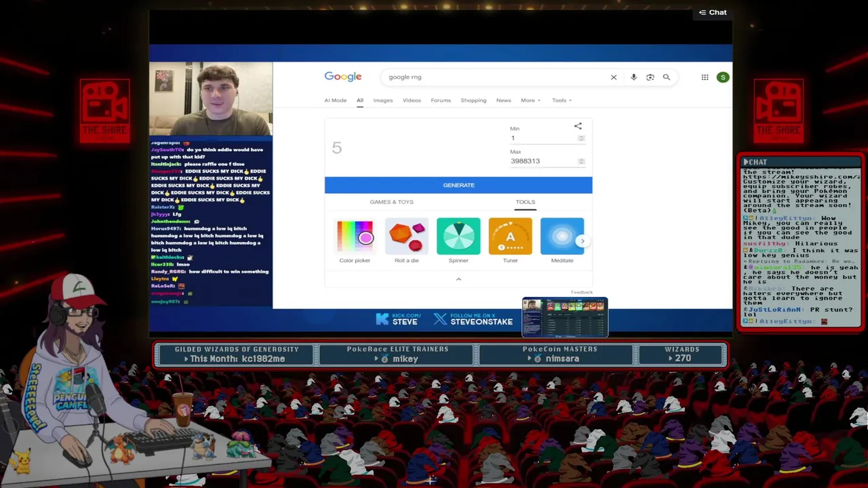Open the Color picker tool
868x488 pixels.
coord(355,241)
